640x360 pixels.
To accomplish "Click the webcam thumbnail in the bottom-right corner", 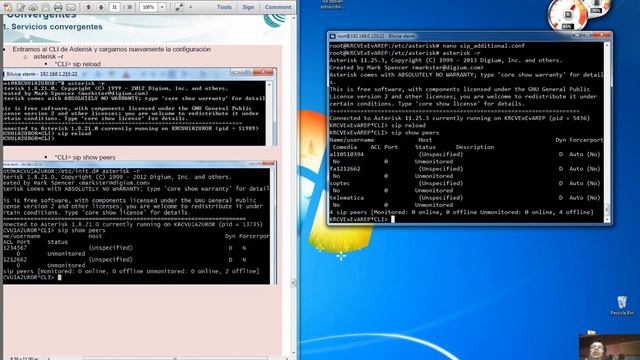I will 609,347.
